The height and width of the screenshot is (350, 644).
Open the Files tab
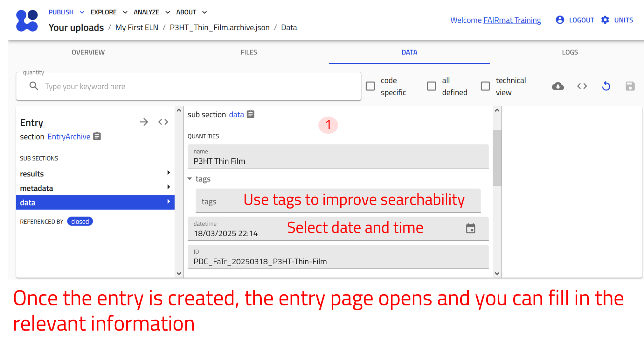(249, 52)
